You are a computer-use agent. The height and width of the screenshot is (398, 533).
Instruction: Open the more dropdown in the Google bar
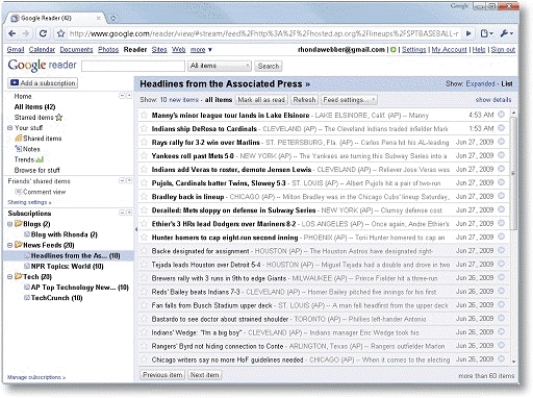[201, 50]
